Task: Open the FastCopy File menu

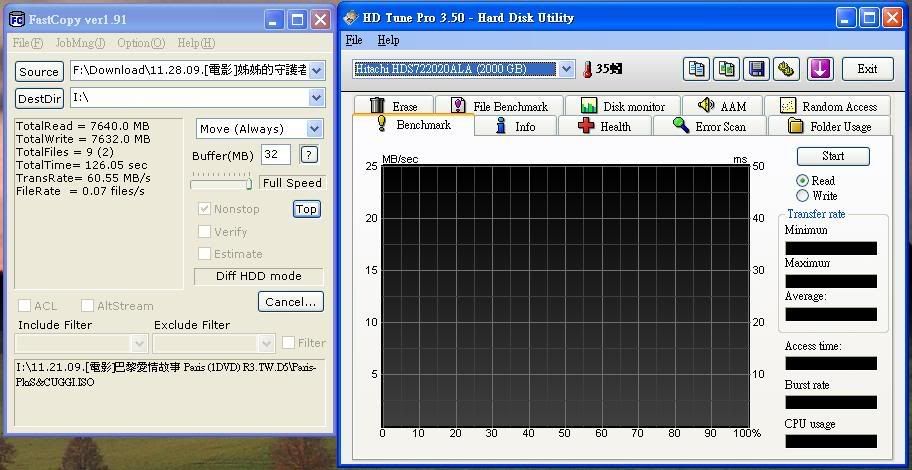Action: [x=27, y=43]
